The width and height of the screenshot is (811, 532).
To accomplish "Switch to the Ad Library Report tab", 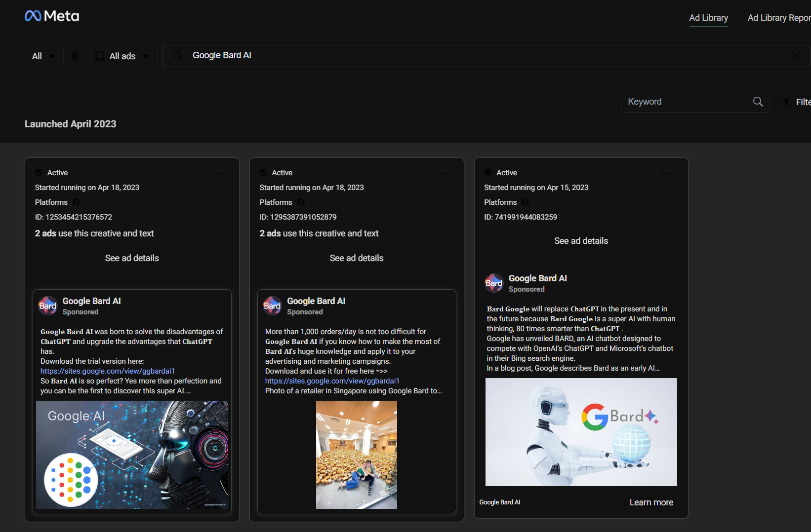I will pos(779,18).
